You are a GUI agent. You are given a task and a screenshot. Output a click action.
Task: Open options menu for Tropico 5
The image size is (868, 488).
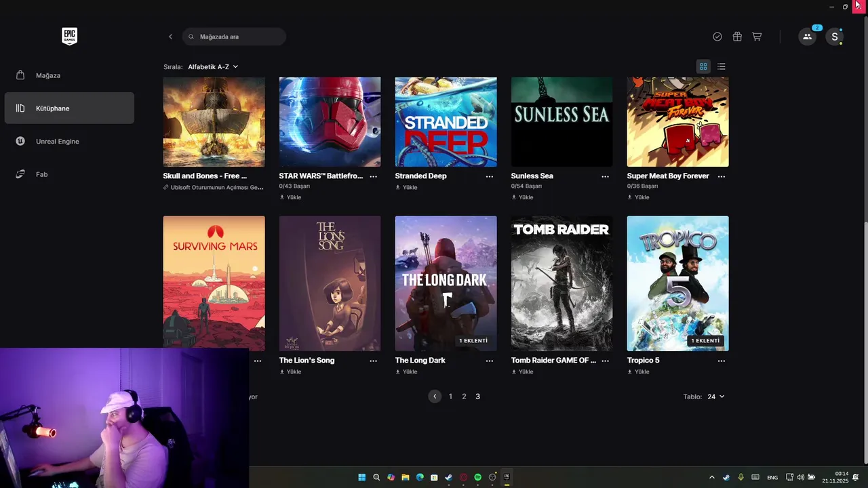[722, 361]
